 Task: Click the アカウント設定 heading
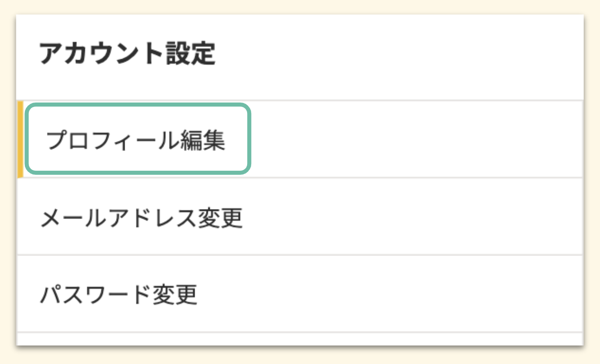pyautogui.click(x=127, y=54)
